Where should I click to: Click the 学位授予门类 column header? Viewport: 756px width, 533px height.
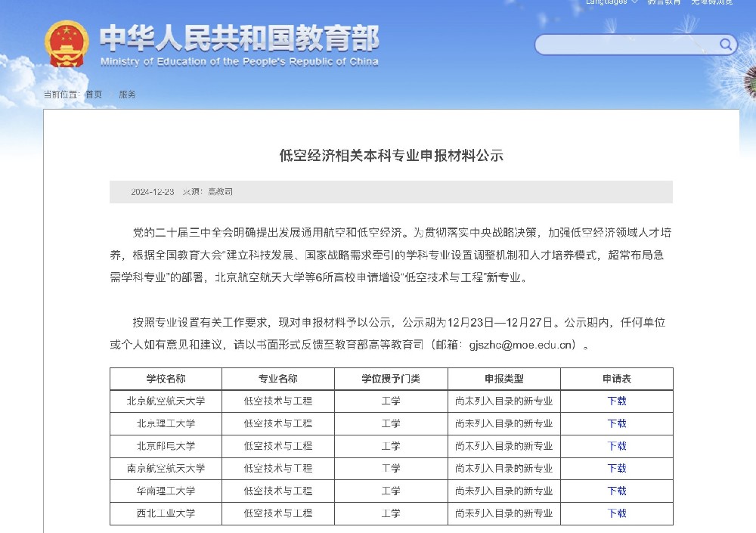[391, 379]
